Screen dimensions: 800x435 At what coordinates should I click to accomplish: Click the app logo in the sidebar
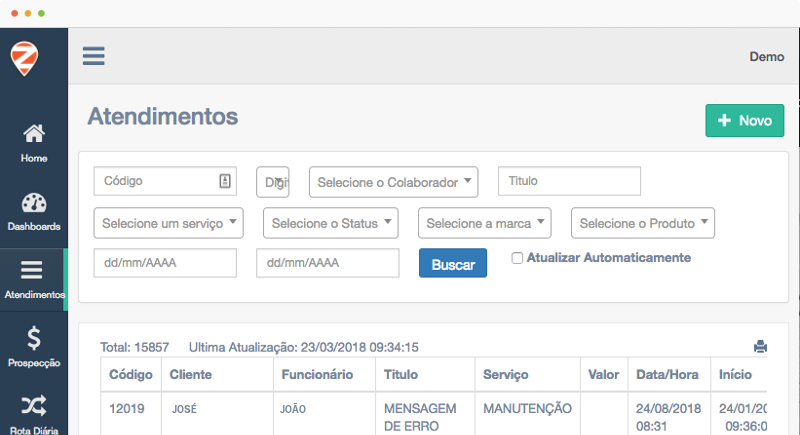26,58
